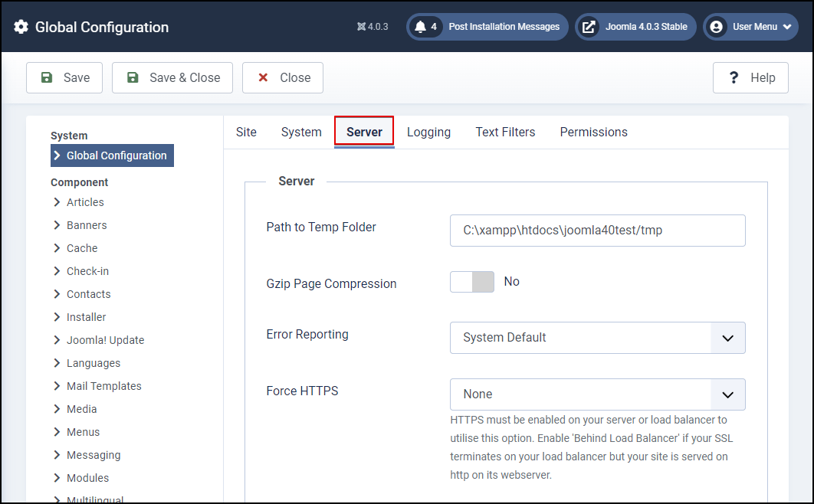Switch to the Permissions tab
The height and width of the screenshot is (504, 814).
point(593,132)
